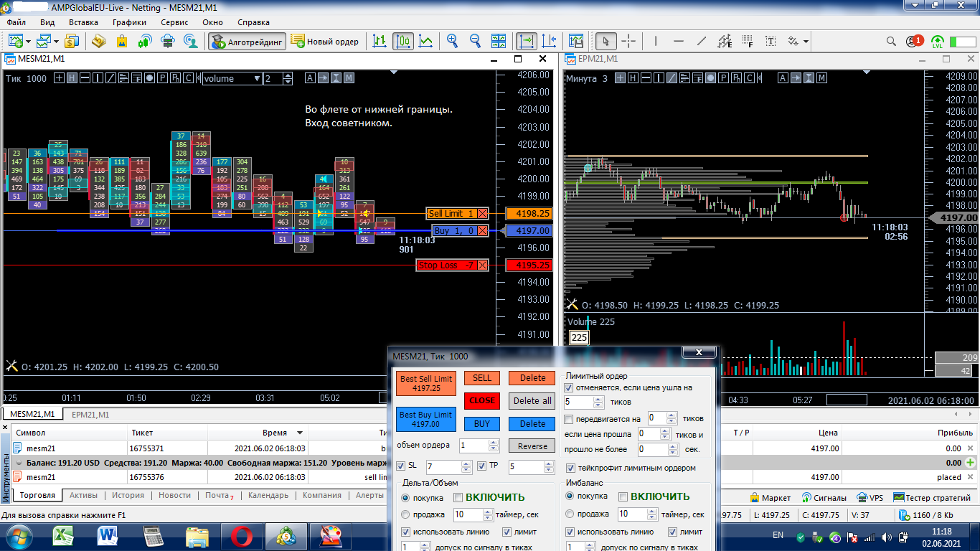Screen dimensions: 980x551
Task: Open account notifications with red badge
Action: click(x=915, y=42)
